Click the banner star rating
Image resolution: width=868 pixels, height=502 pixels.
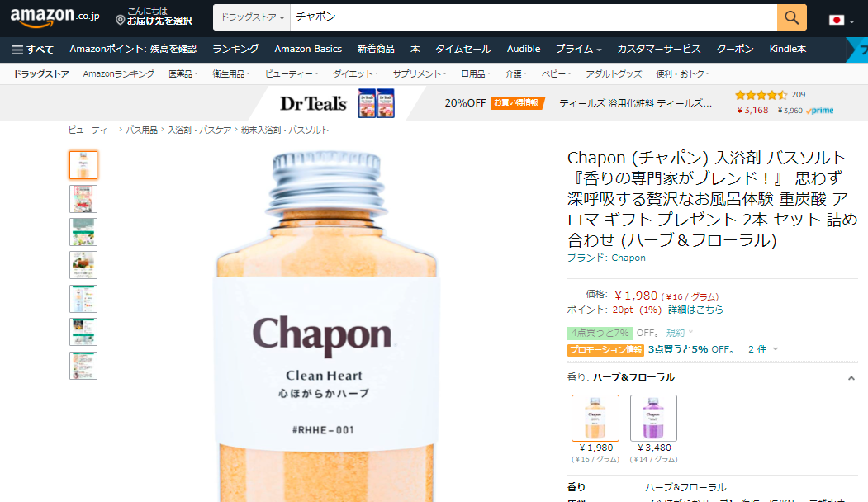point(761,95)
